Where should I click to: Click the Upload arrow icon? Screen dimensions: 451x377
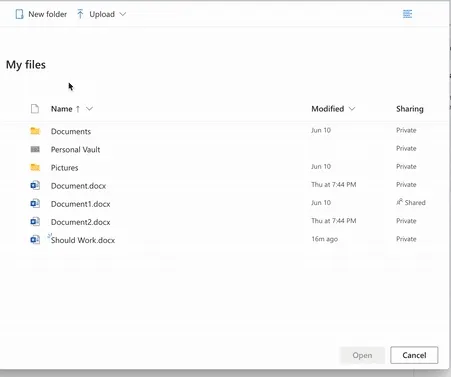[80, 14]
